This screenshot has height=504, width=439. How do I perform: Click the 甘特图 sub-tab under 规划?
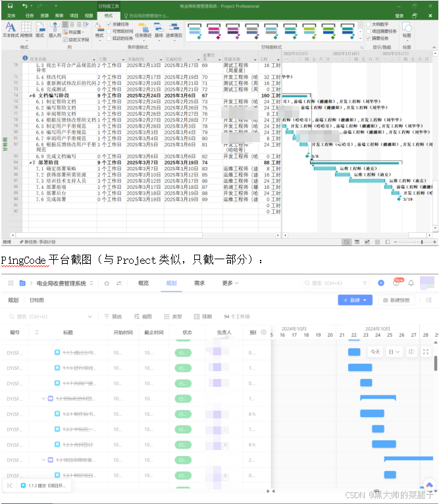pyautogui.click(x=37, y=300)
